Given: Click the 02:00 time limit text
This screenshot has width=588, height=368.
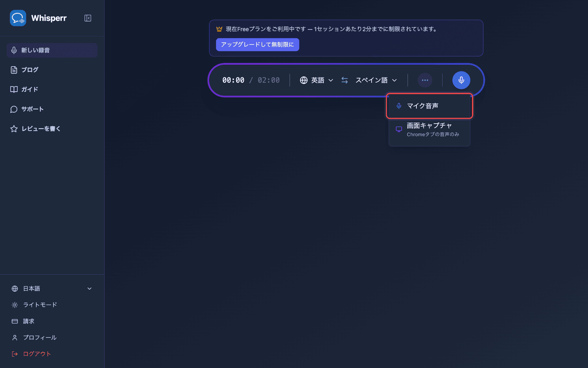Looking at the screenshot, I should (x=269, y=80).
